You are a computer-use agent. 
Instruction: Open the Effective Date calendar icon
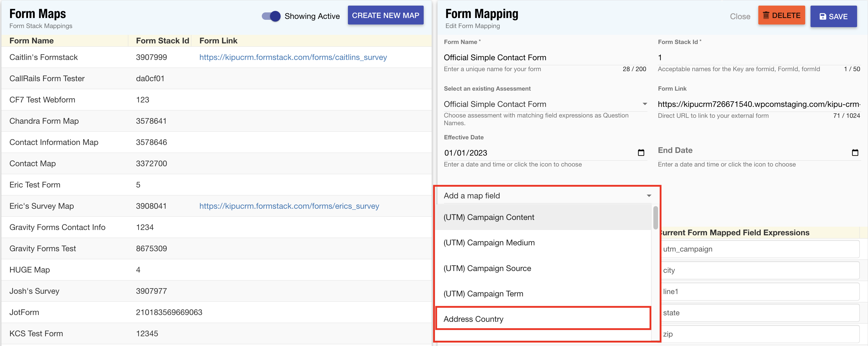[641, 153]
